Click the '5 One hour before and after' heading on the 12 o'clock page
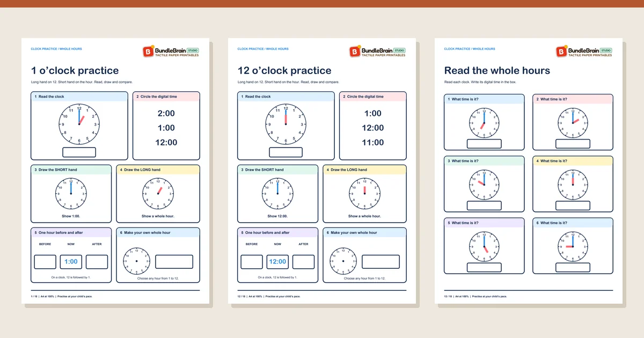The image size is (644, 338). tap(265, 233)
